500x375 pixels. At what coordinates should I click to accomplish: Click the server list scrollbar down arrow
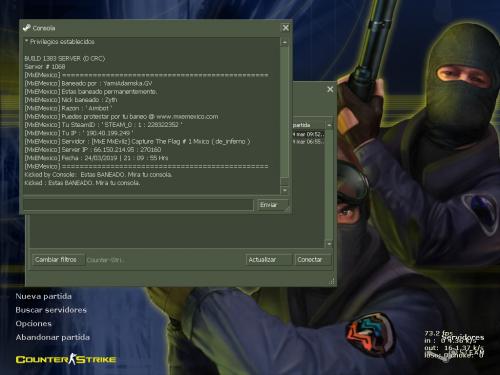329,244
